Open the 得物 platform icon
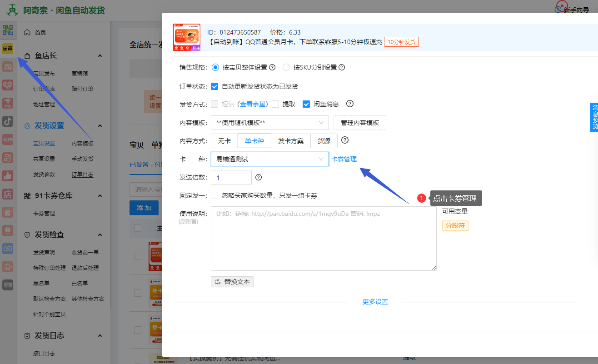Viewport: 598px width, 364px height. click(8, 285)
